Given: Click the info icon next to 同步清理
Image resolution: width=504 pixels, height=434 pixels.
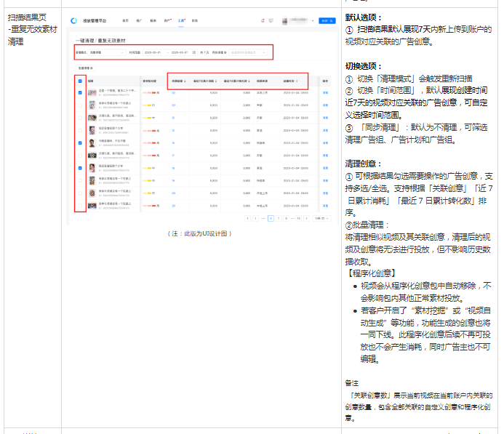Looking at the screenshot, I should click(x=225, y=52).
